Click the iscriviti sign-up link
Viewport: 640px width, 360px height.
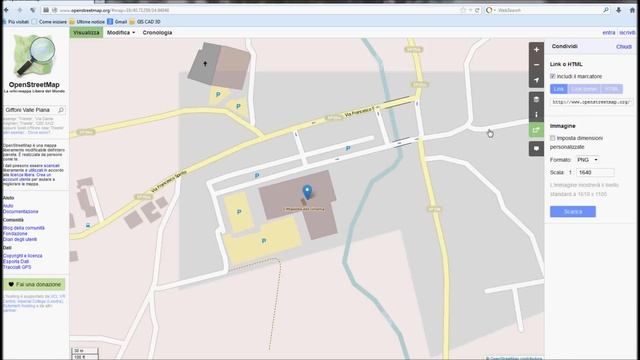[x=627, y=33]
